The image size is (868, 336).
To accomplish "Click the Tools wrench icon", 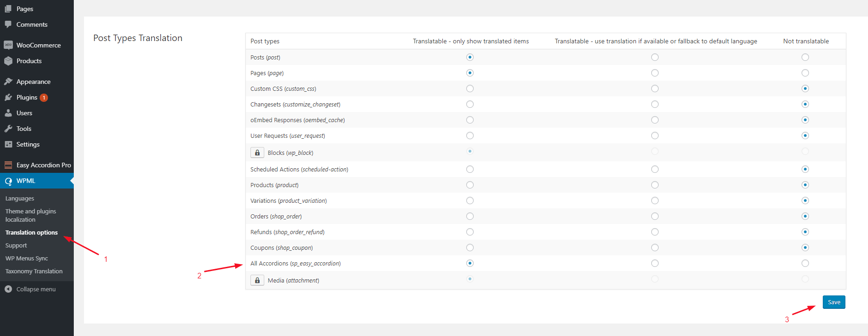I will [8, 129].
